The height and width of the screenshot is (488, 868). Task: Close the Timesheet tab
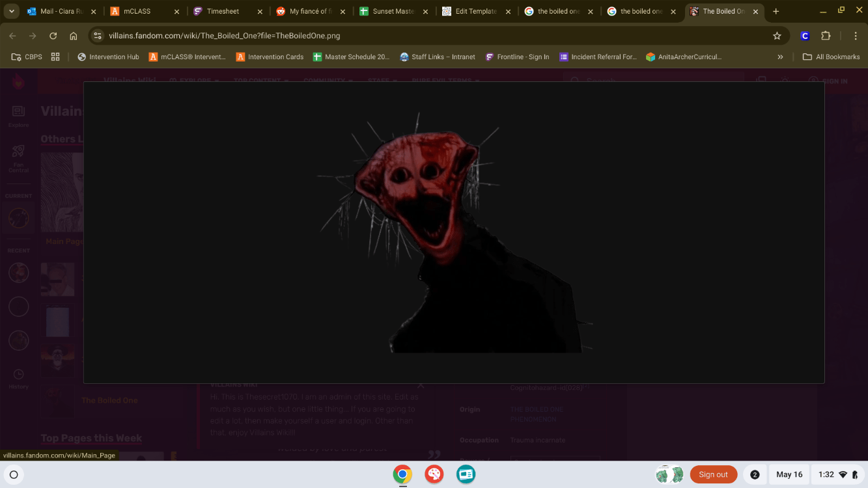coord(260,12)
